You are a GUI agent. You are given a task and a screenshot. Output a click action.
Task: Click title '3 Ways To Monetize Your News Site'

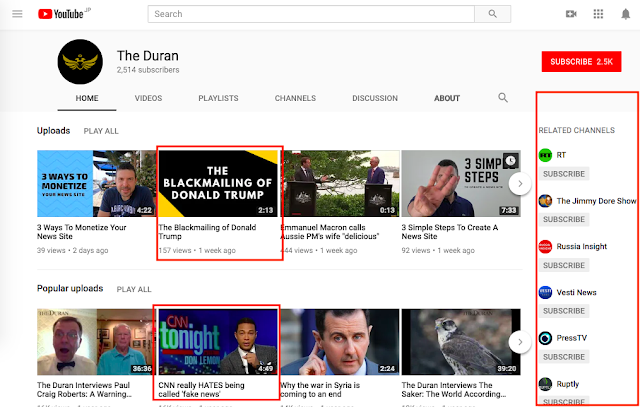coord(82,232)
